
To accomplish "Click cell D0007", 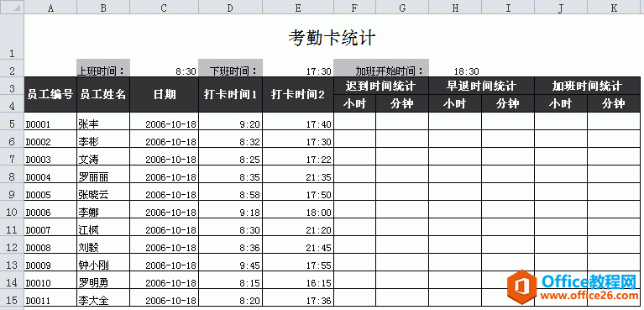I will (50, 228).
